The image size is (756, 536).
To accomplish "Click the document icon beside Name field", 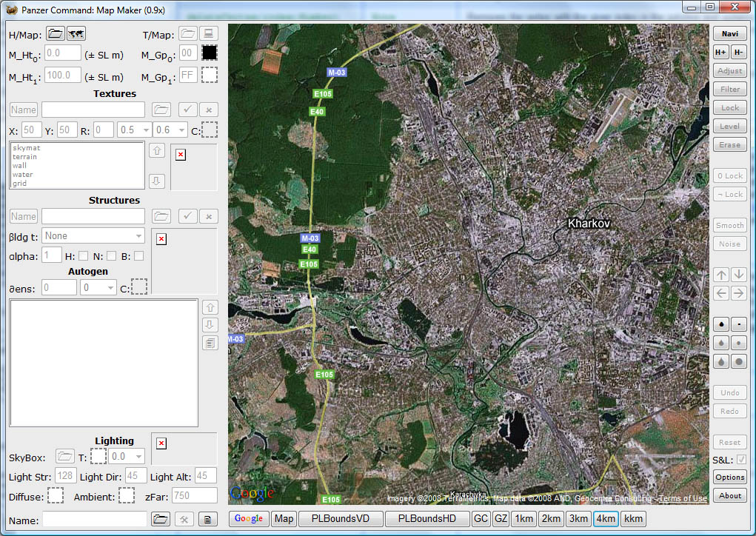I will (208, 520).
